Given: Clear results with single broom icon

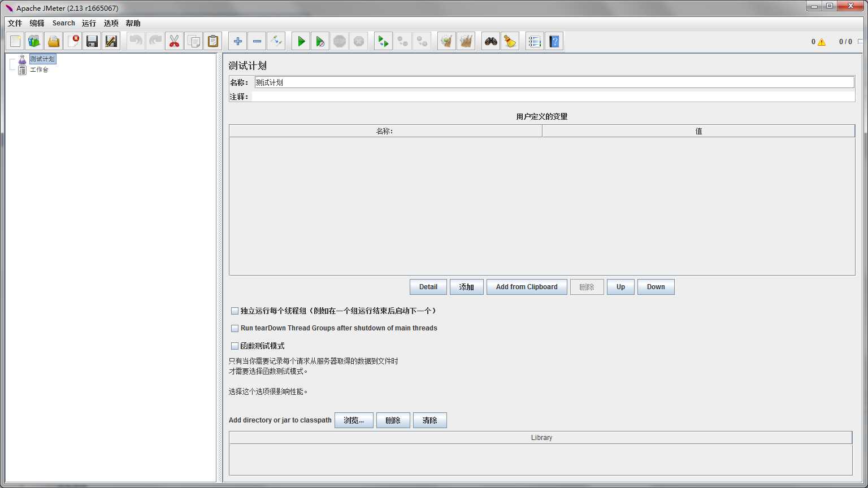Looking at the screenshot, I should tap(447, 41).
